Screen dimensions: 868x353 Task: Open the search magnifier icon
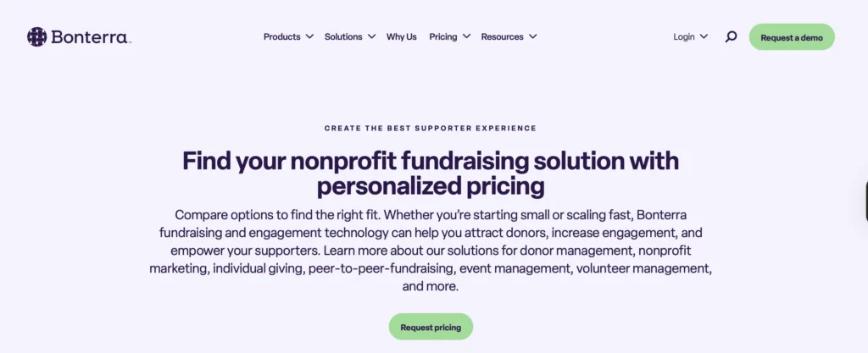click(731, 36)
